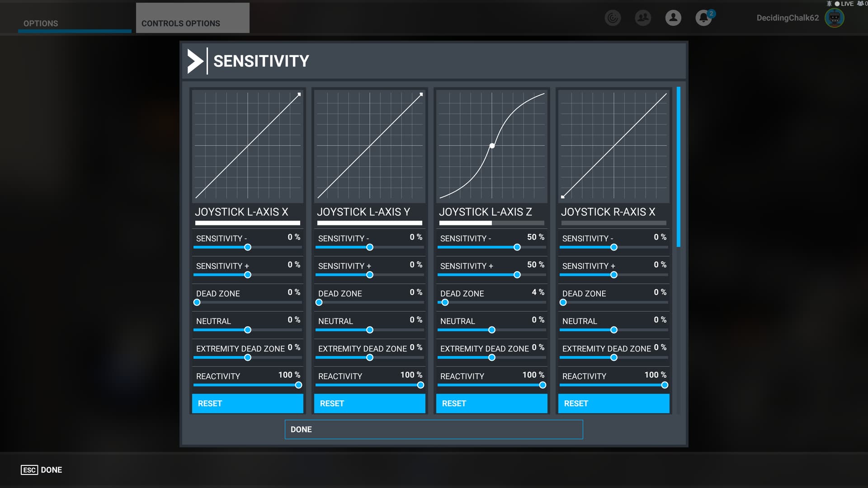Click the Joystick L-Axis Z Dead Zone slider
Image resolution: width=868 pixels, height=488 pixels.
coord(445,302)
